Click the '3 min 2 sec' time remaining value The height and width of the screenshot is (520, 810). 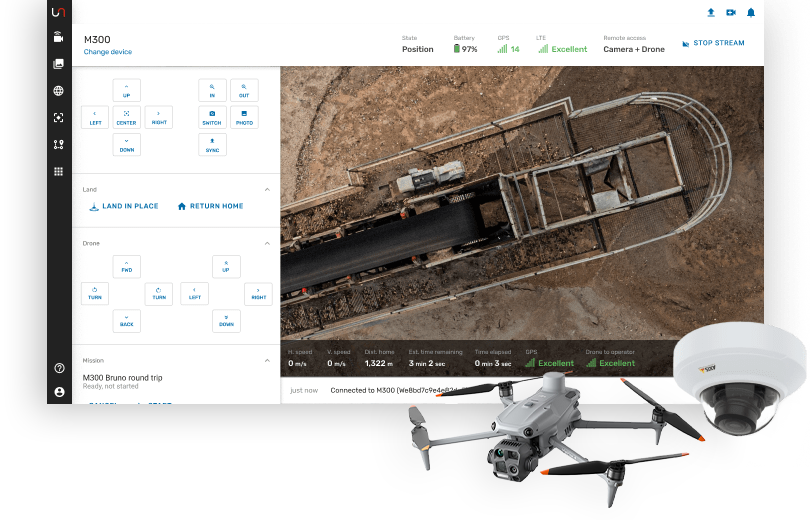click(x=427, y=364)
